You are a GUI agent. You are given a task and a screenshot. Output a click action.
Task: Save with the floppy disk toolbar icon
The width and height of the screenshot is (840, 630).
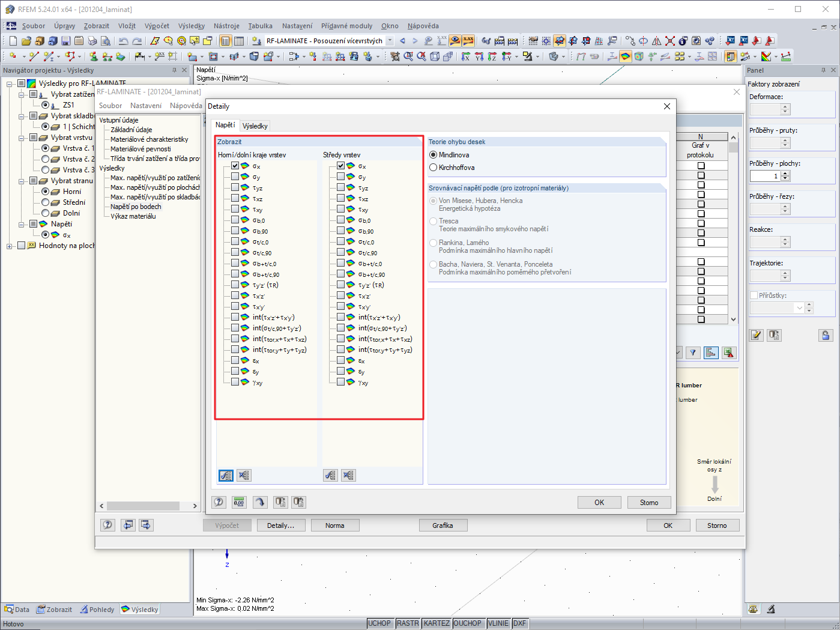pos(66,41)
